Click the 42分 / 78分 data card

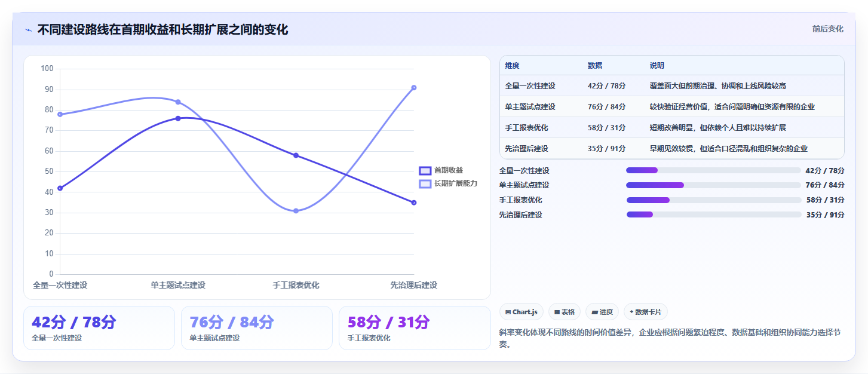click(x=99, y=328)
